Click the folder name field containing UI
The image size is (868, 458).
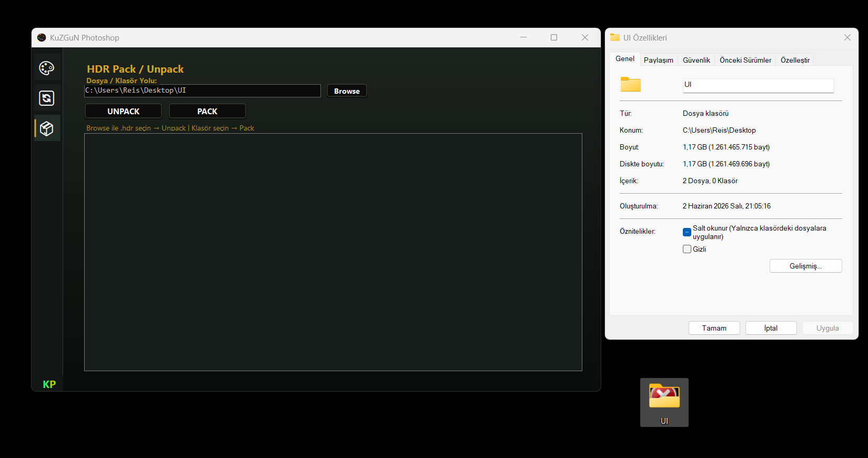pos(758,85)
